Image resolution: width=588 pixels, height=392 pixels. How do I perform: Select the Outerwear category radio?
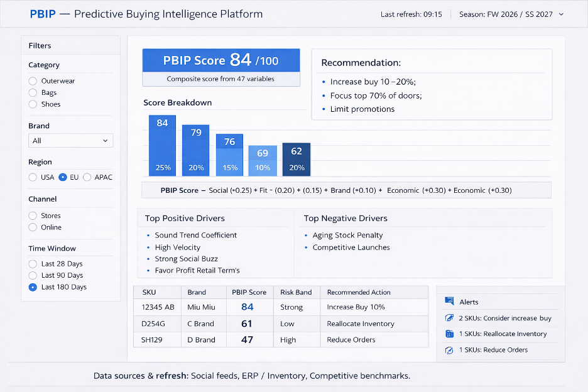33,81
